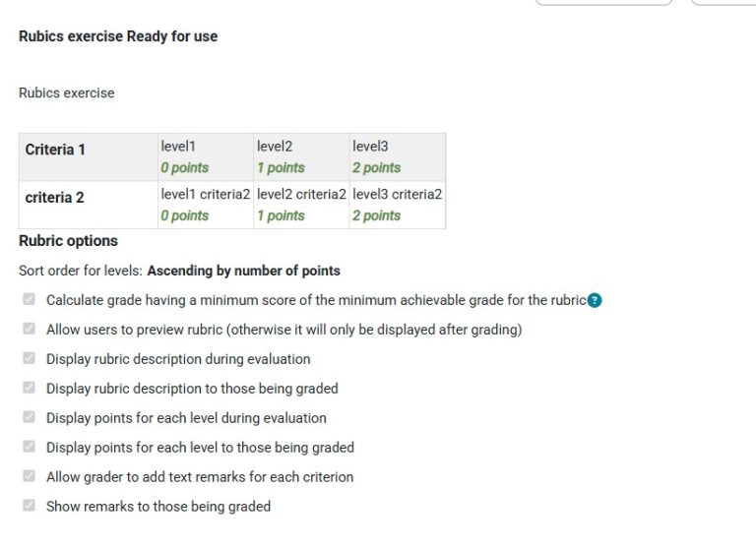This screenshot has height=549, width=756.
Task: Click the Rubric options heading
Action: click(x=68, y=240)
